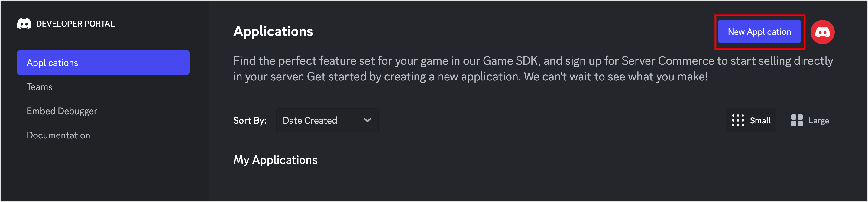Open Embed Debugger page
The image size is (868, 202).
(62, 111)
